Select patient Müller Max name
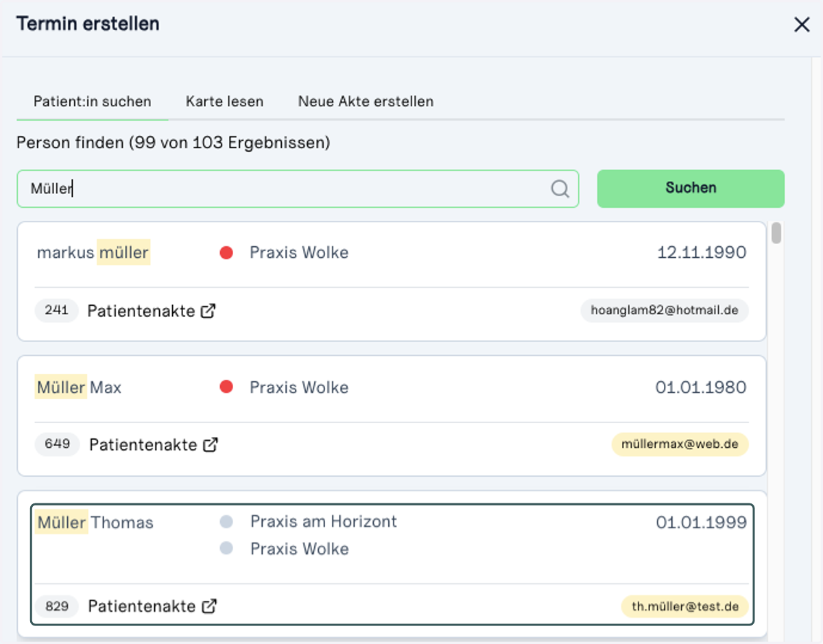 (x=78, y=387)
